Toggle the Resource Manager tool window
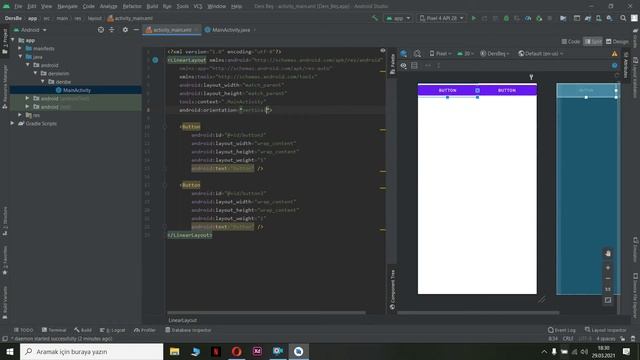Image resolution: width=640 pixels, height=360 pixels. click(5, 87)
